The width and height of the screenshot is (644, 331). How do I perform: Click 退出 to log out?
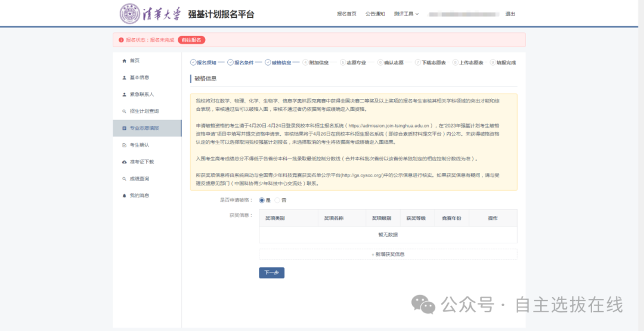pos(510,14)
